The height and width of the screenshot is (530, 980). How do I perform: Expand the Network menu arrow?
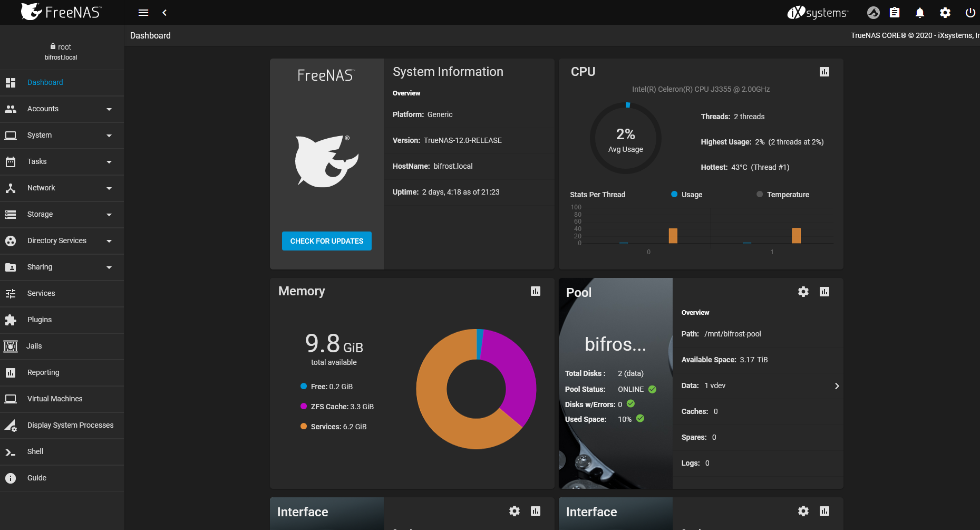pos(109,189)
